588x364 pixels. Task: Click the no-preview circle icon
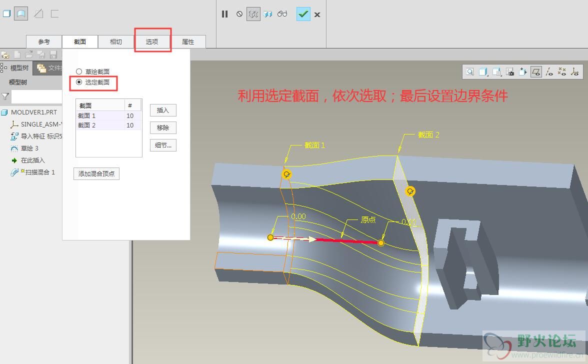pyautogui.click(x=239, y=14)
